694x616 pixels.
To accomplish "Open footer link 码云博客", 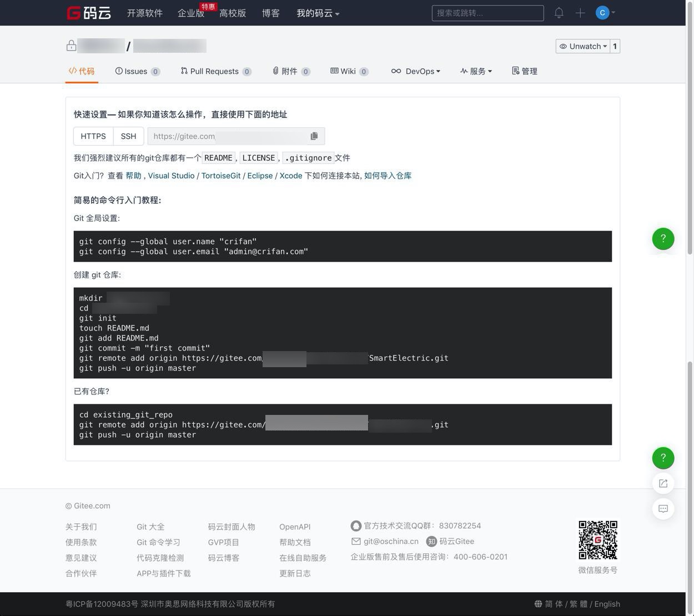I will (224, 558).
